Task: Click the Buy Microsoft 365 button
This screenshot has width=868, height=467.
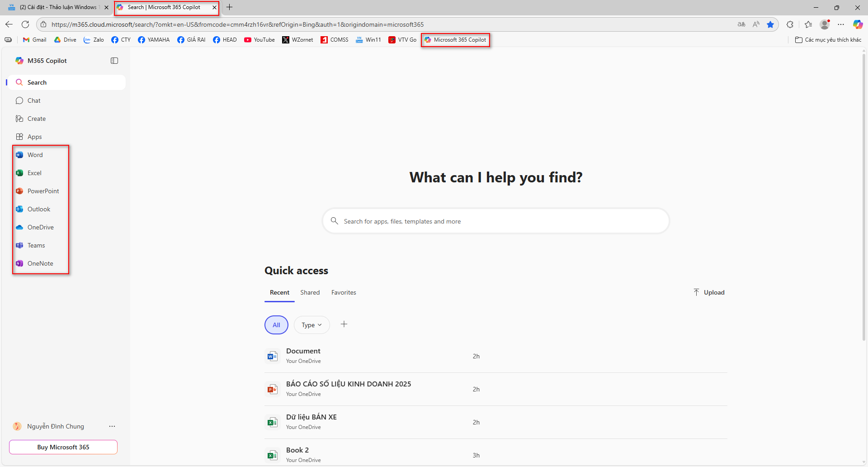Action: [x=63, y=447]
